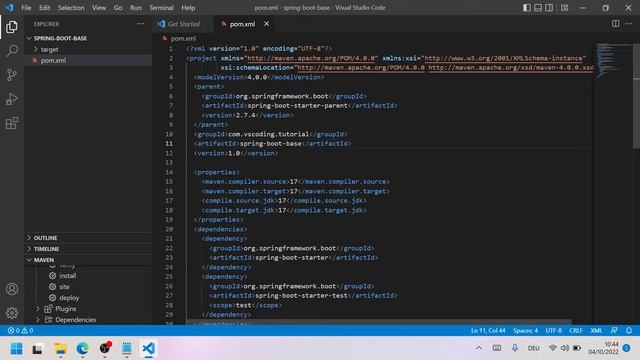The height and width of the screenshot is (360, 640).
Task: Select pom.xml in the Explorer tree
Action: pyautogui.click(x=53, y=60)
